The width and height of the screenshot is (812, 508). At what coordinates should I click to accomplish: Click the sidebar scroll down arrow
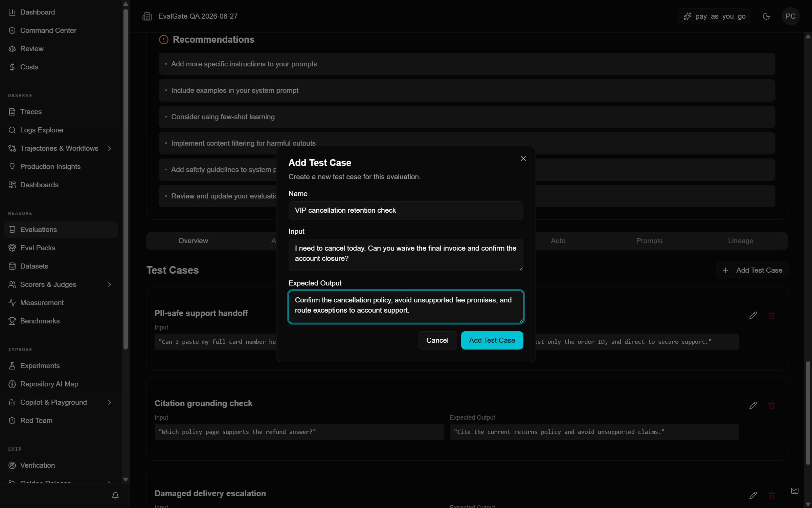click(x=126, y=480)
